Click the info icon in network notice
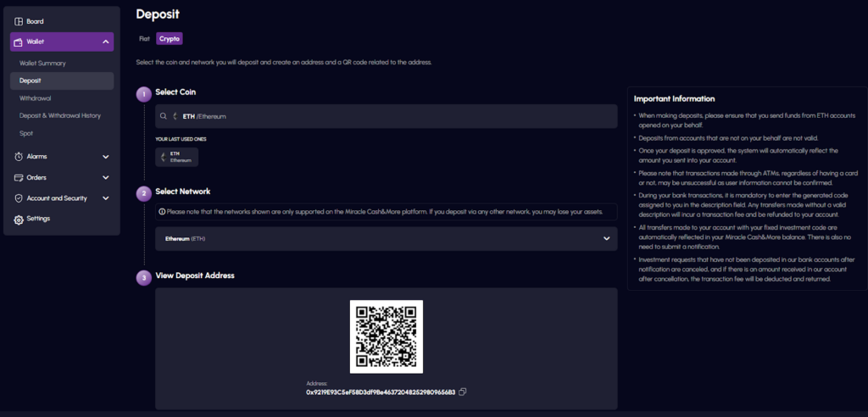Screen dimensions: 868x417 [162, 212]
